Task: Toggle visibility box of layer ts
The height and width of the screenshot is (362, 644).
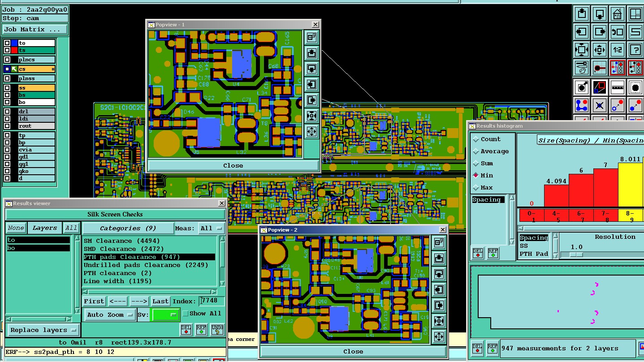Action: [7, 51]
